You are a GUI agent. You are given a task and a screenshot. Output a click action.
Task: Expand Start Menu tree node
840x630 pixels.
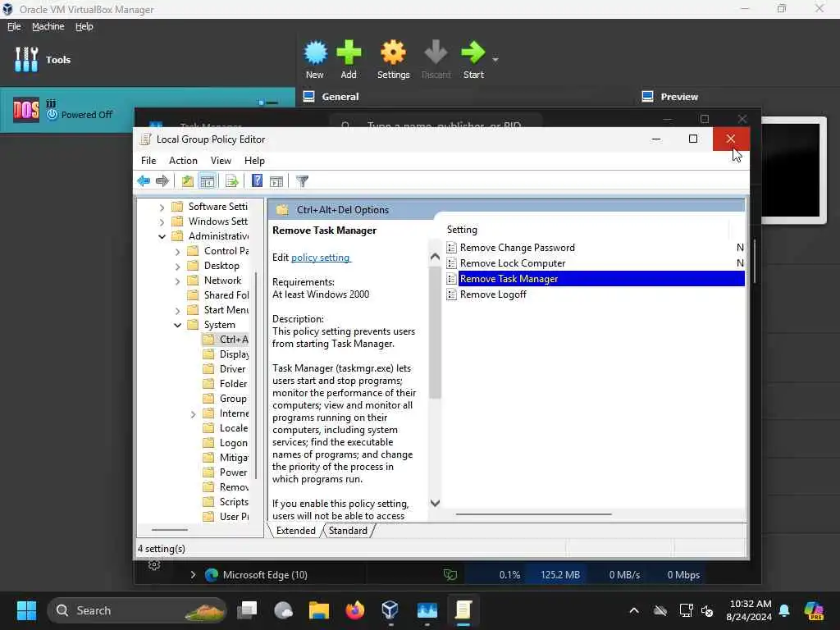(177, 310)
